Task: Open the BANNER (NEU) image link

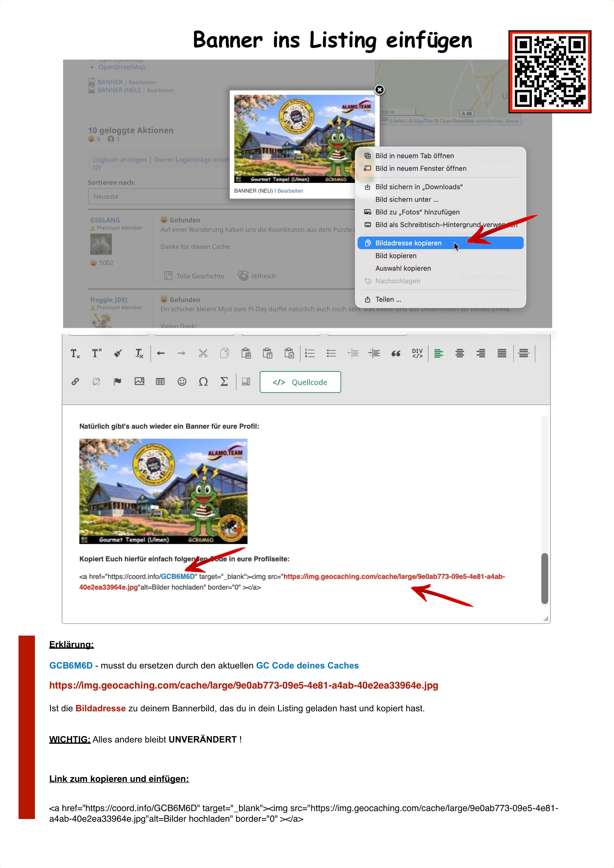Action: 119,90
